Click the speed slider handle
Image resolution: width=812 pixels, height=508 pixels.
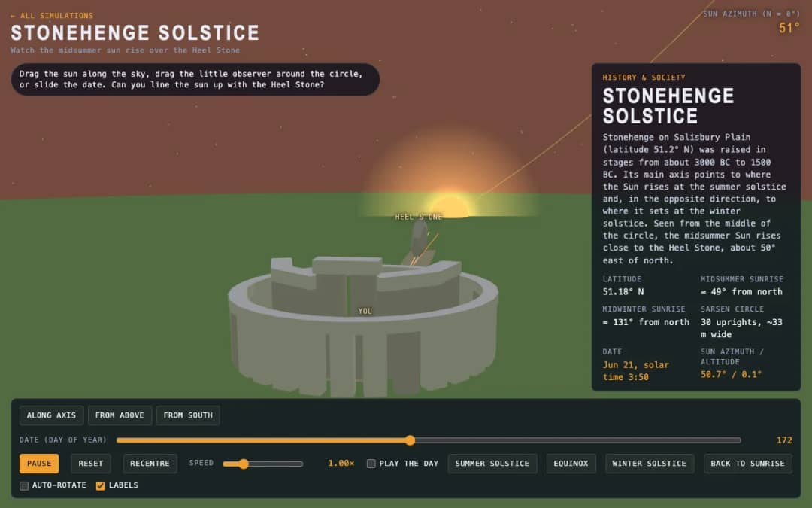point(244,464)
